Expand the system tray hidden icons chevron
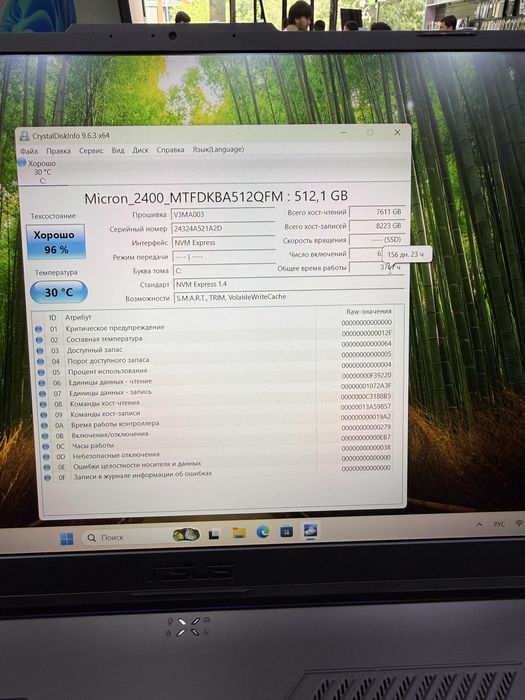The width and height of the screenshot is (525, 700). (479, 525)
